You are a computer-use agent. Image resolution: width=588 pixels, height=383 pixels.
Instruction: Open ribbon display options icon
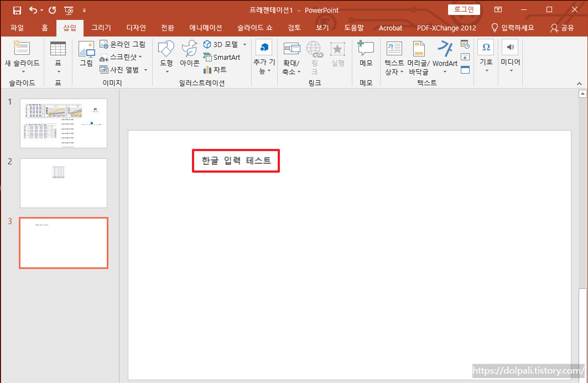[498, 10]
